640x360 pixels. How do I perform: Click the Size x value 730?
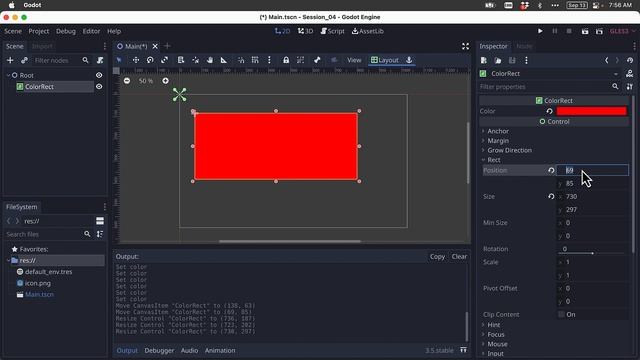pos(592,196)
